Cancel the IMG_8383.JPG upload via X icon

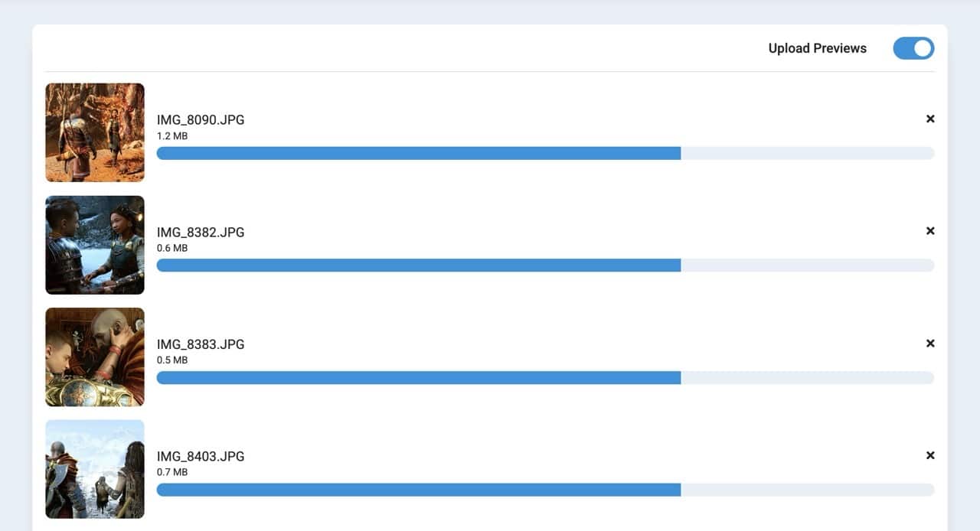point(930,343)
